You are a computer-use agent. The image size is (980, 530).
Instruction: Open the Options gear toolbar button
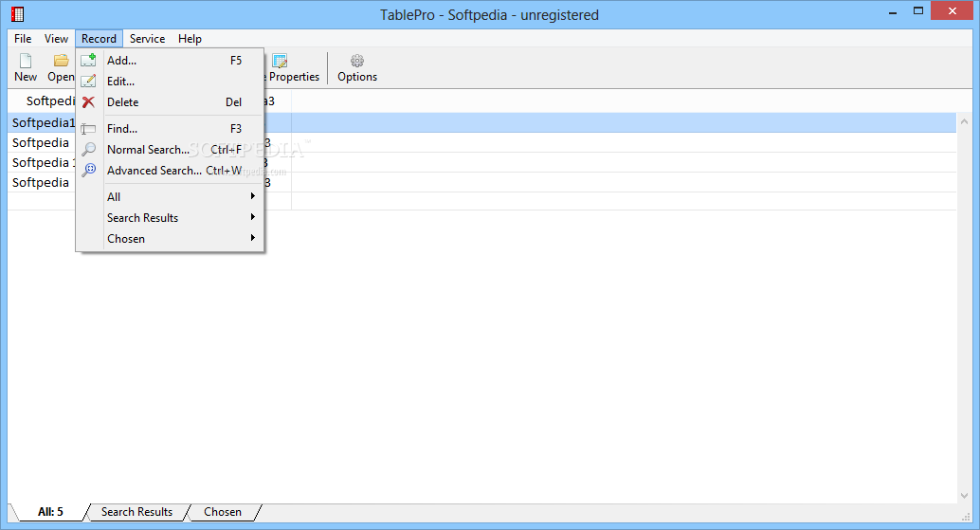click(357, 68)
